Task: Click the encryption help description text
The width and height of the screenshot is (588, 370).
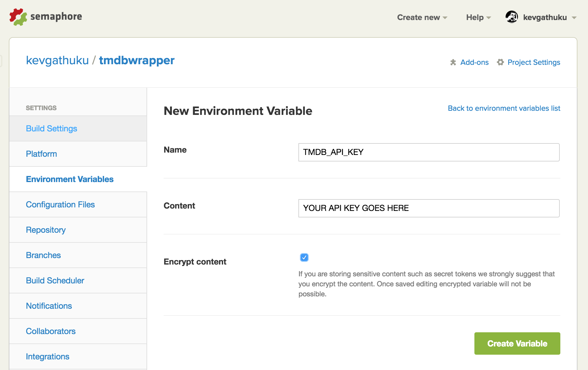Action: pyautogui.click(x=426, y=284)
